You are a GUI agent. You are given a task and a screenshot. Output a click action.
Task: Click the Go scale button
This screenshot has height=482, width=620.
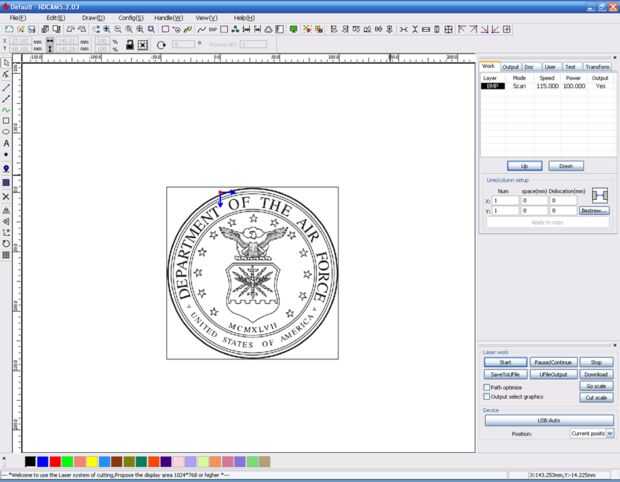click(596, 386)
